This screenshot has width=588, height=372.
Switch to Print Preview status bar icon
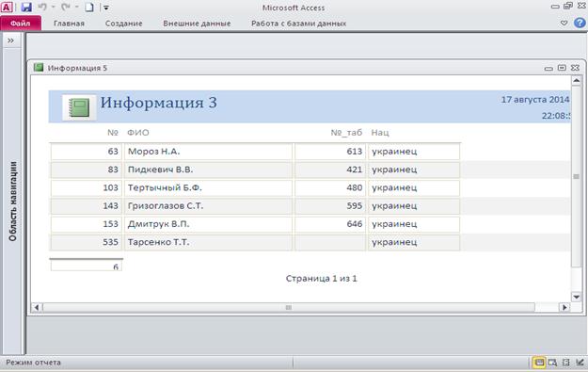tap(552, 363)
